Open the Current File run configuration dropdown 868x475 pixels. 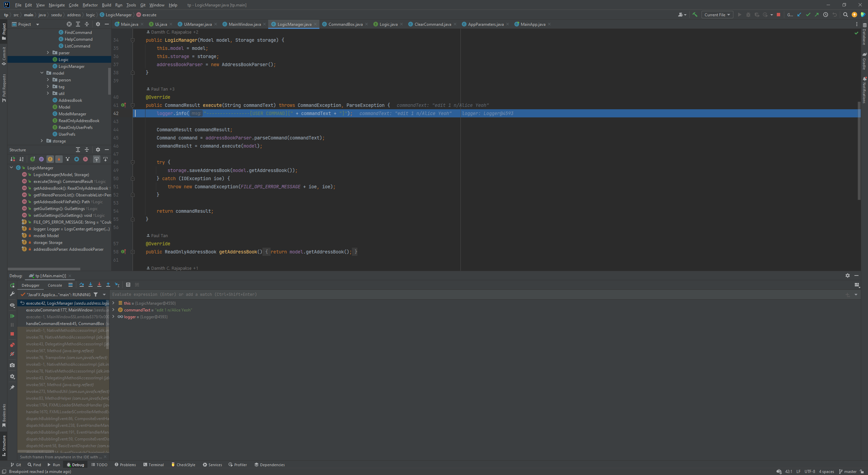click(717, 15)
